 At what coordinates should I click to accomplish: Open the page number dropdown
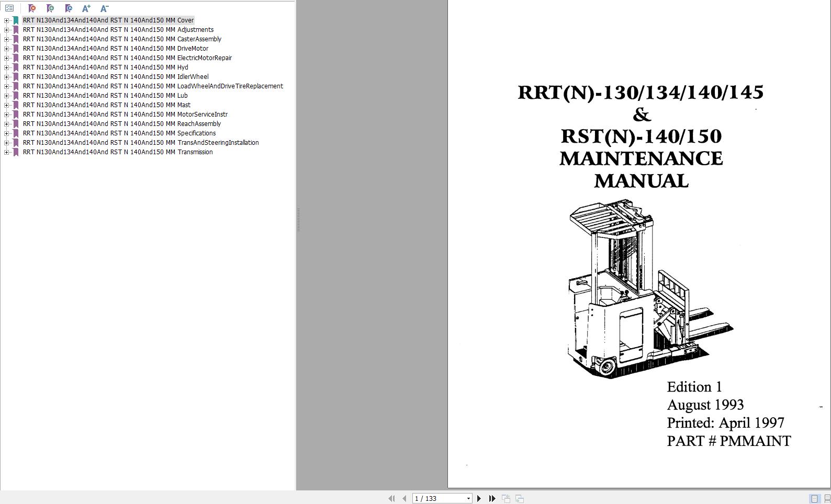tap(468, 499)
